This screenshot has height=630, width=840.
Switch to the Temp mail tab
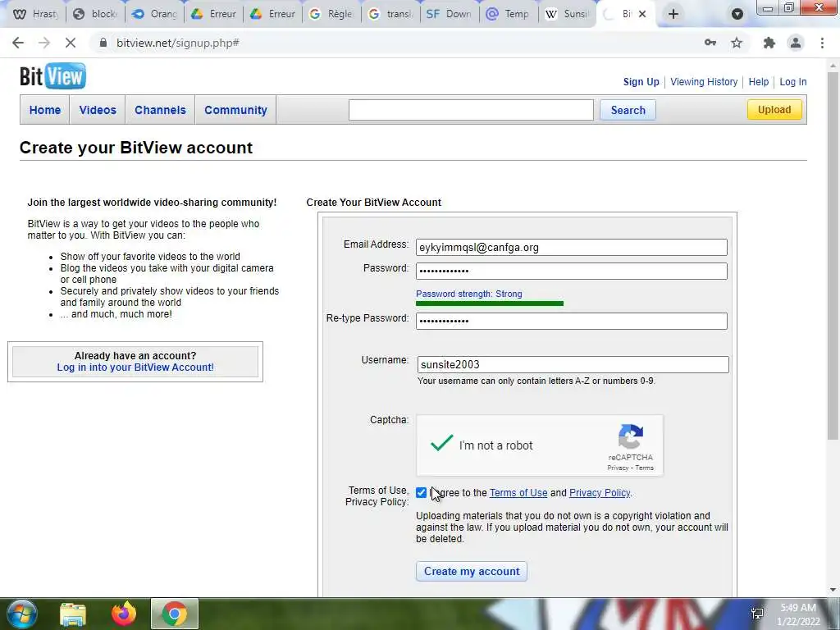click(x=509, y=14)
